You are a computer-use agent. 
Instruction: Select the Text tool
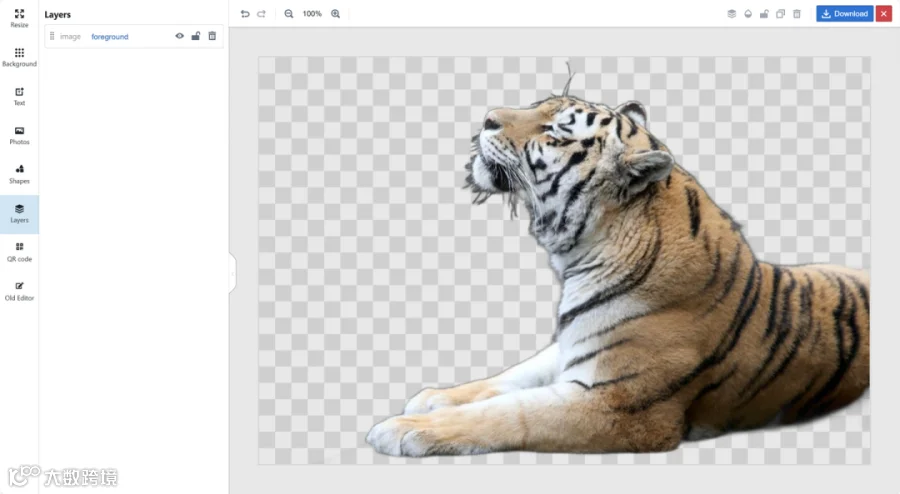point(19,96)
